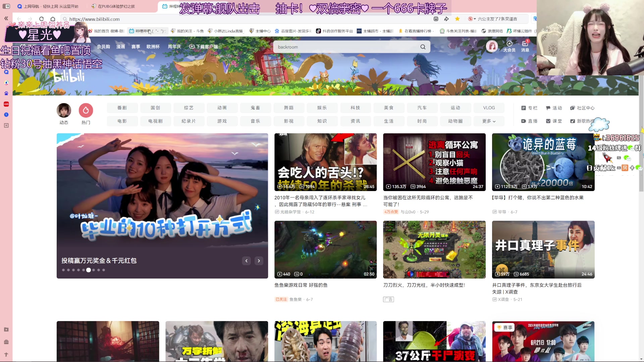Click the back-to-top arrow at the sidebar bottom
This screenshot has width=644, height=362.
point(6,354)
